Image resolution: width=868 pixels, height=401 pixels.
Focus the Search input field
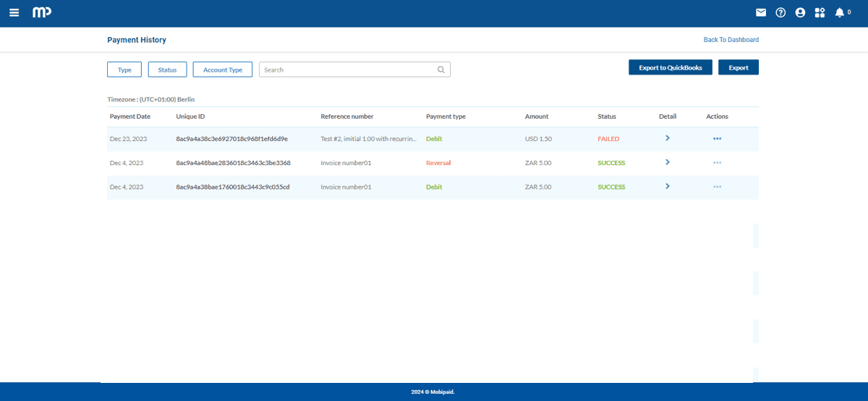[347, 69]
